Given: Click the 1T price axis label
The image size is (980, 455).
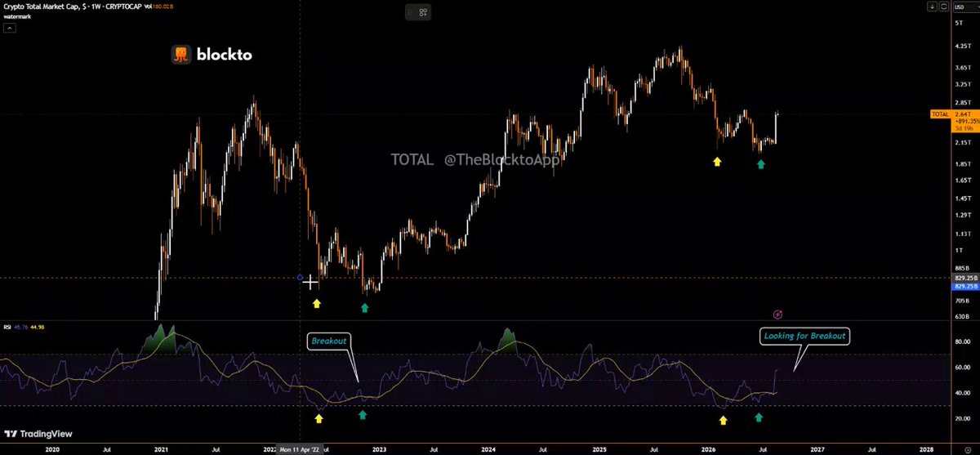Looking at the screenshot, I should [x=957, y=250].
